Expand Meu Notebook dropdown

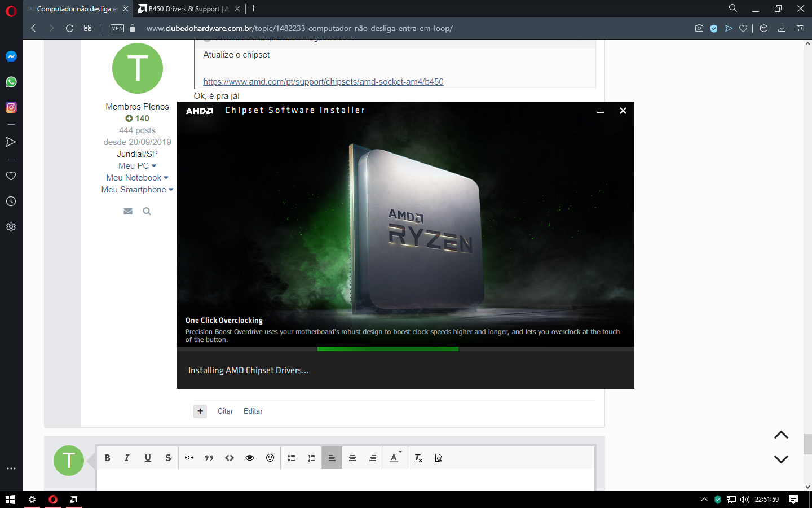coord(137,178)
